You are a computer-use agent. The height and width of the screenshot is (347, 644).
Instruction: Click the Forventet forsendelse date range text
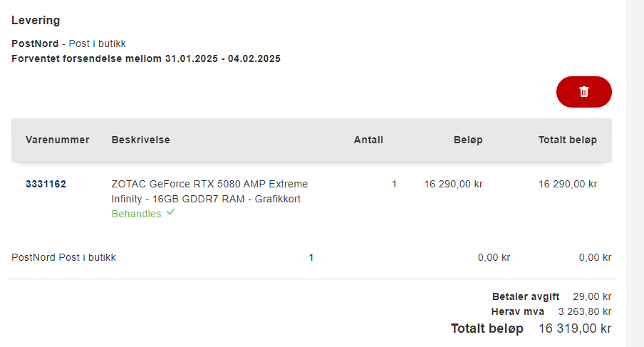pyautogui.click(x=146, y=58)
